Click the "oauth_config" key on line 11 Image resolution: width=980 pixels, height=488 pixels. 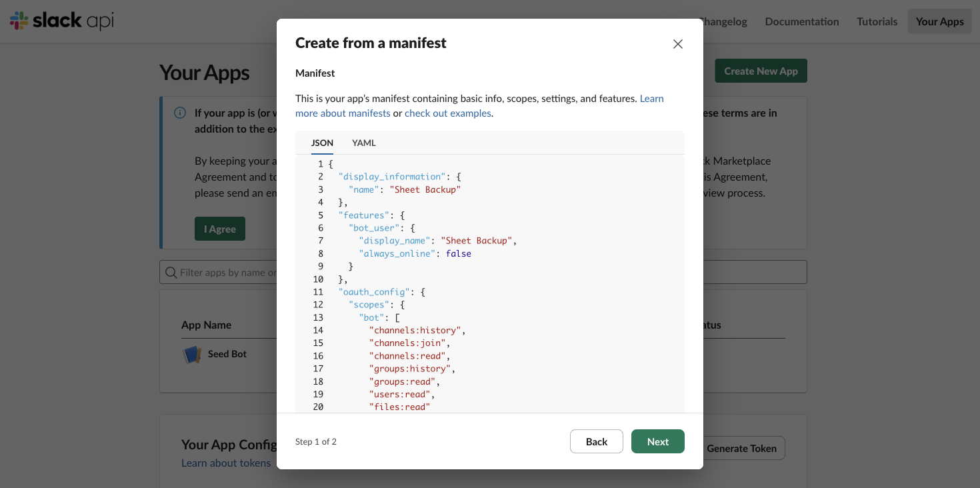[374, 292]
